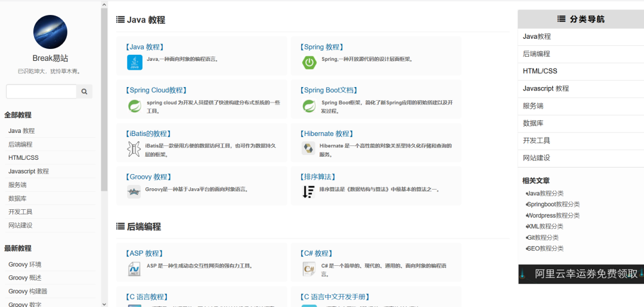Click the ASP .NET file icon

[x=135, y=269]
